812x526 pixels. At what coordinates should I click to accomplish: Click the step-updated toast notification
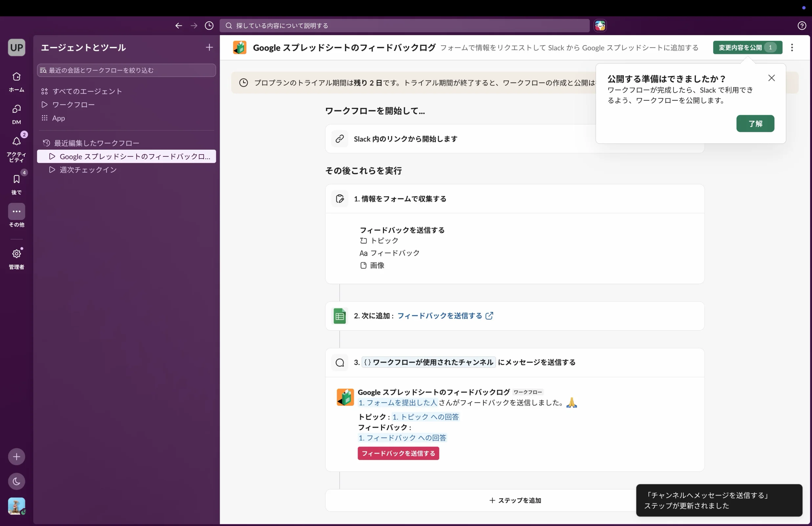[x=719, y=500]
